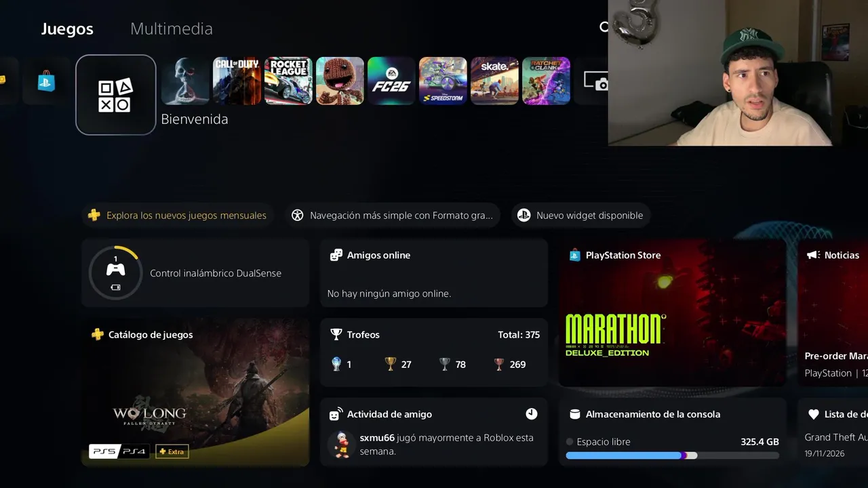
Task: Launch EA FC26 game tile
Action: [x=392, y=81]
